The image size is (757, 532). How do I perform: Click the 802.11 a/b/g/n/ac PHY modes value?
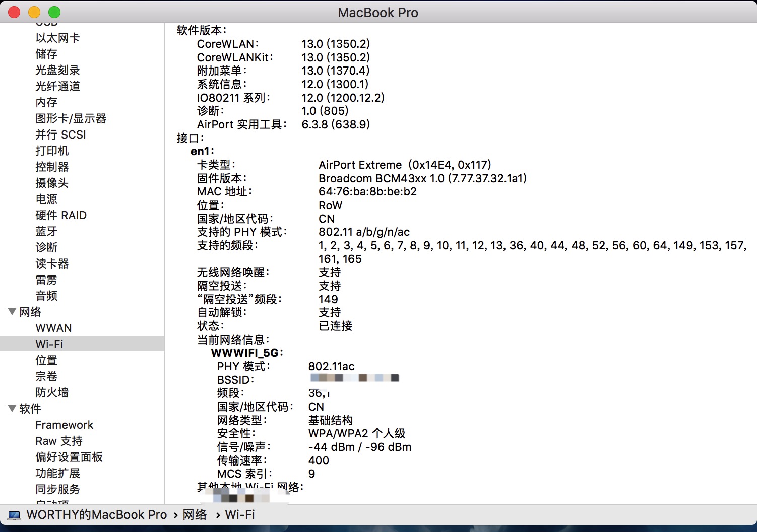[364, 232]
